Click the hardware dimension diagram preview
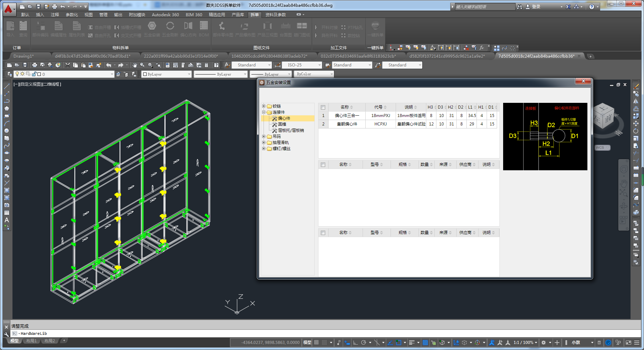 [545, 137]
